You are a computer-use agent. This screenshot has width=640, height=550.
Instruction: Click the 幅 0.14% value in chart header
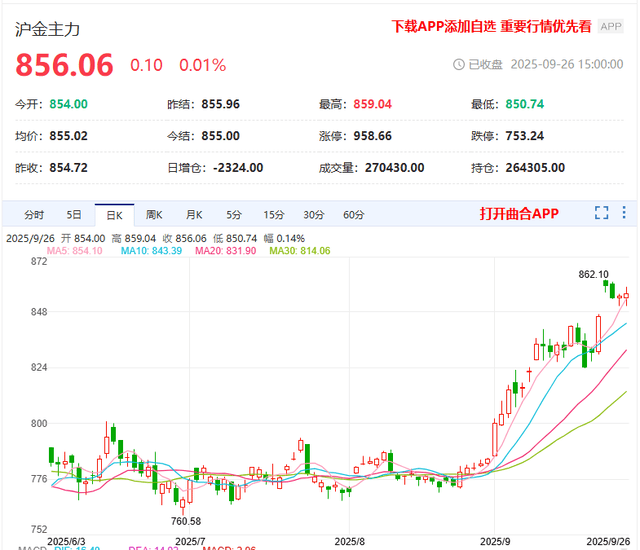(x=284, y=238)
